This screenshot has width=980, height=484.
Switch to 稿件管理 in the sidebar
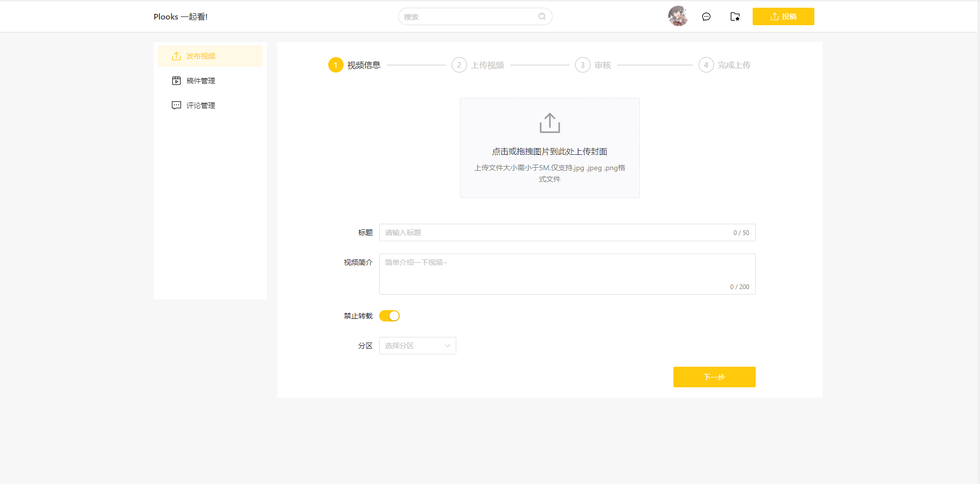(x=201, y=80)
